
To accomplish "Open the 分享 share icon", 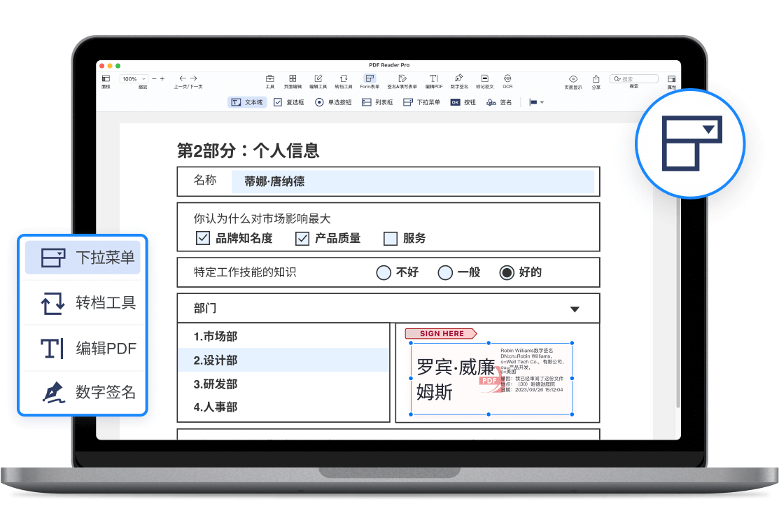I will coord(596,79).
